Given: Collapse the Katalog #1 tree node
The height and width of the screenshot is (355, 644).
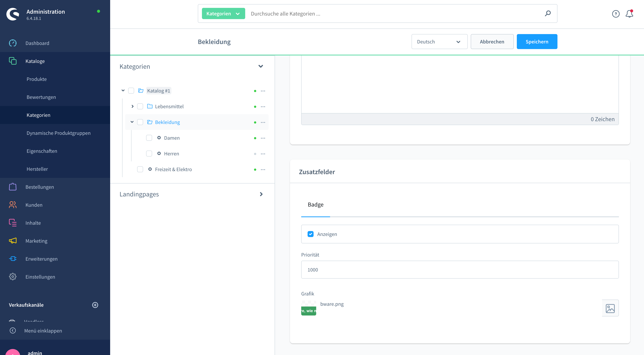Looking at the screenshot, I should click(x=123, y=91).
